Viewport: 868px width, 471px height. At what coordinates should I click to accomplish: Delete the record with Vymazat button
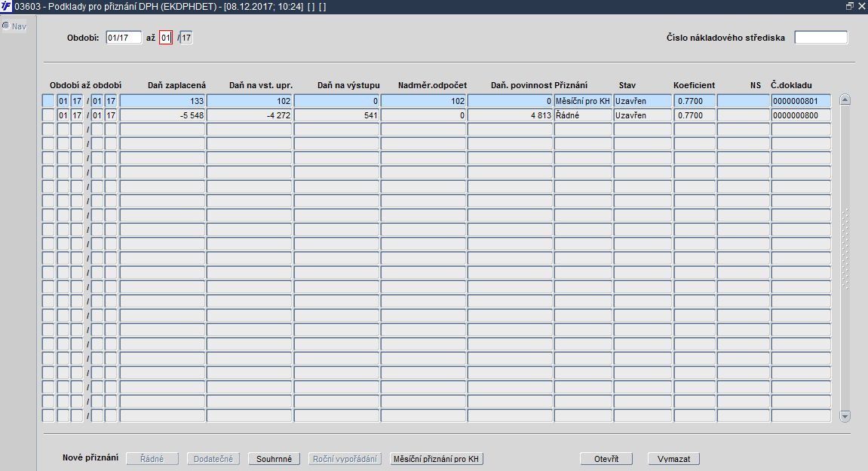pyautogui.click(x=673, y=459)
